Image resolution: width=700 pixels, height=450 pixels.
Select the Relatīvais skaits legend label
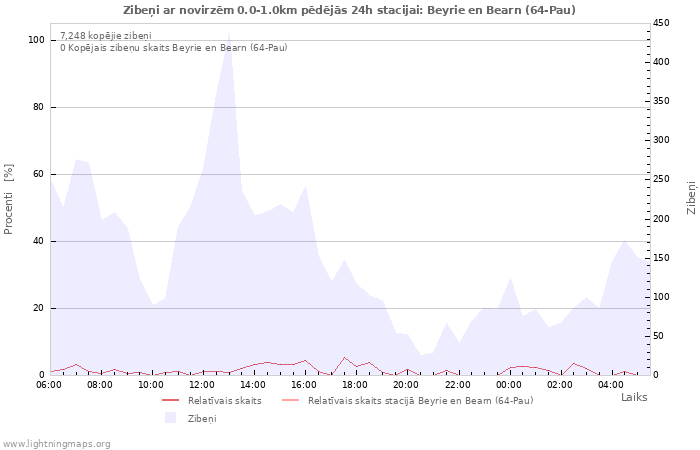coord(225,400)
